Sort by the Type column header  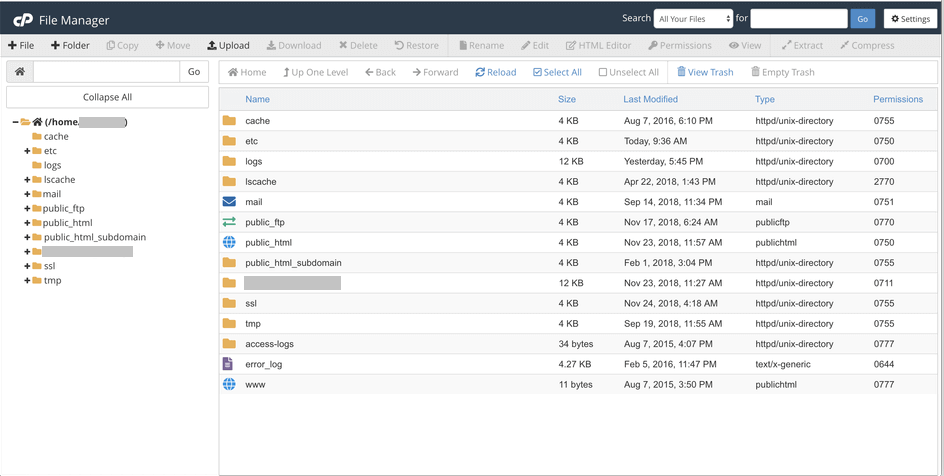[x=765, y=99]
